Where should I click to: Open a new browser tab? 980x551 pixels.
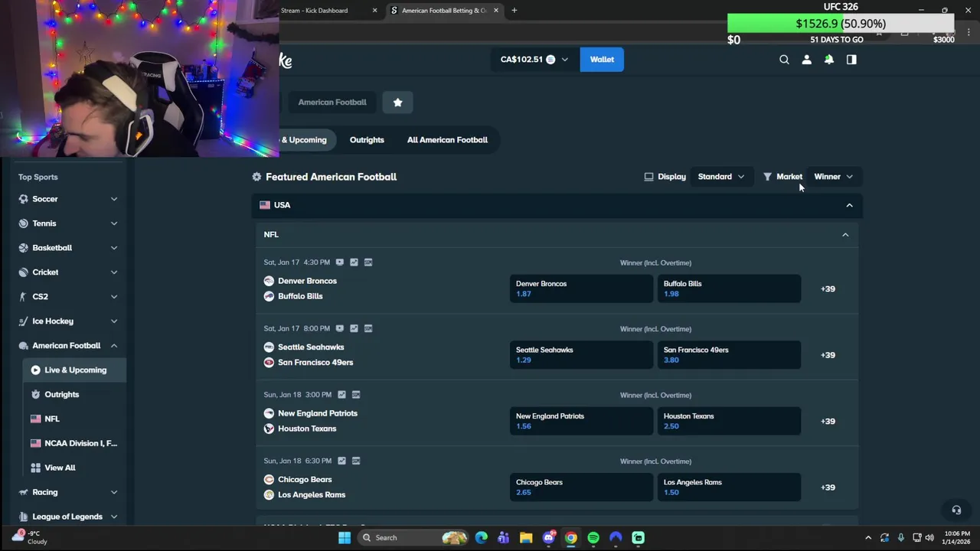click(x=514, y=11)
